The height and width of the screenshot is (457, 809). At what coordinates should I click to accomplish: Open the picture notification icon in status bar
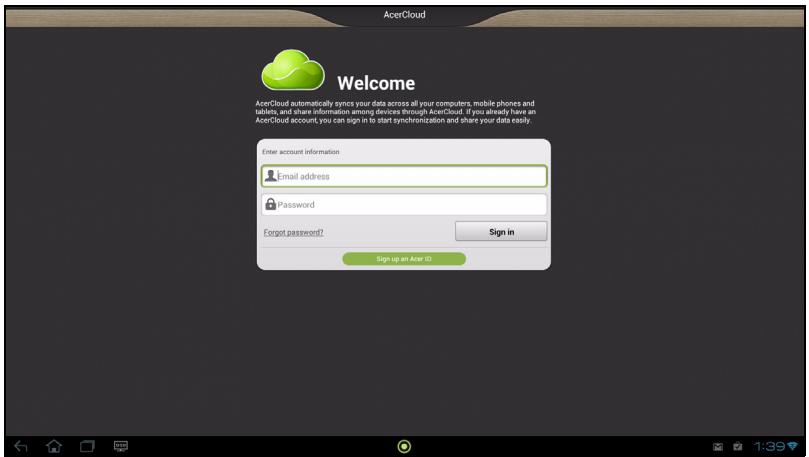tap(718, 447)
